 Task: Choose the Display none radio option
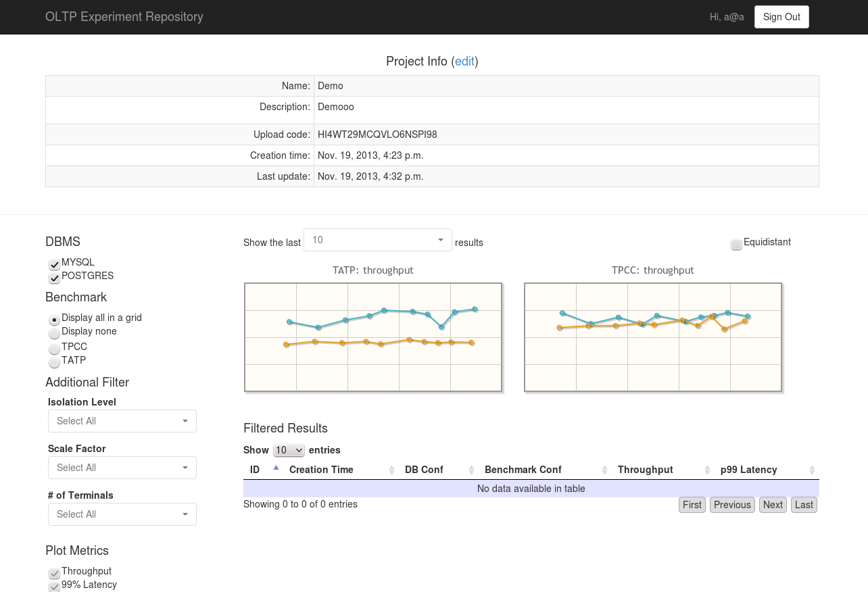pos(54,333)
